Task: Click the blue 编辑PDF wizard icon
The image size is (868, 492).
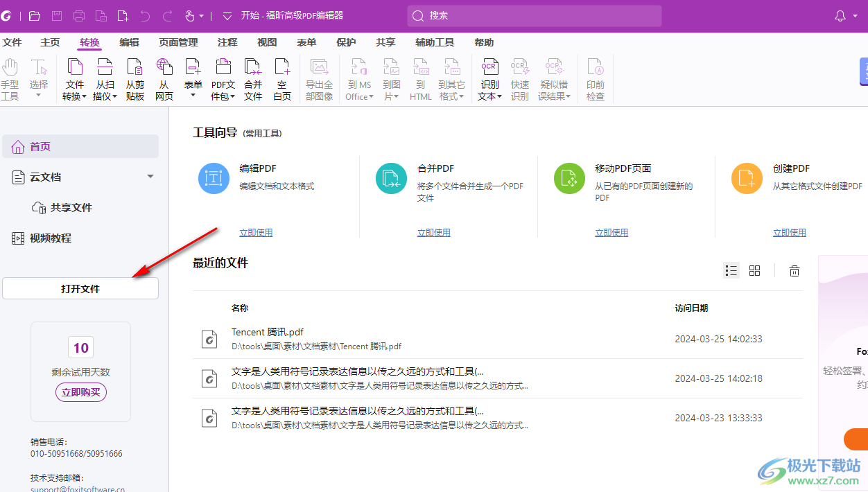Action: click(214, 179)
